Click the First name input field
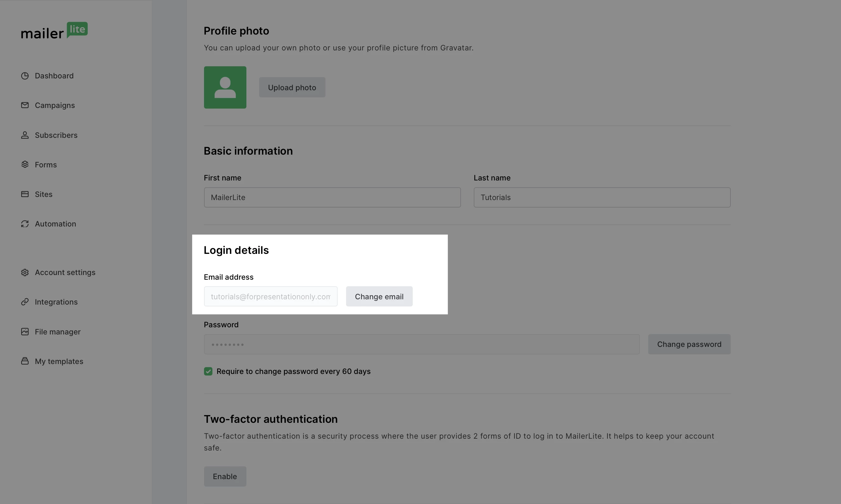This screenshot has height=504, width=841. click(332, 197)
